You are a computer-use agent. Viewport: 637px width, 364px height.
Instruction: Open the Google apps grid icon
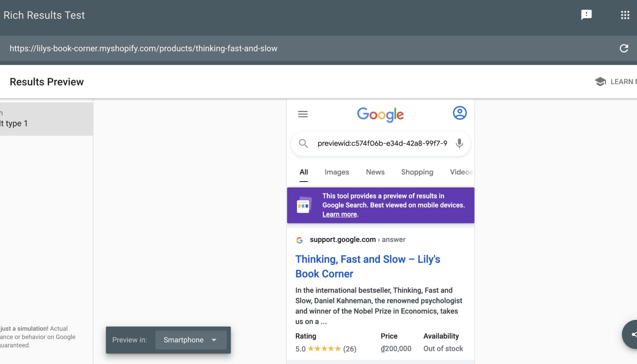point(625,15)
